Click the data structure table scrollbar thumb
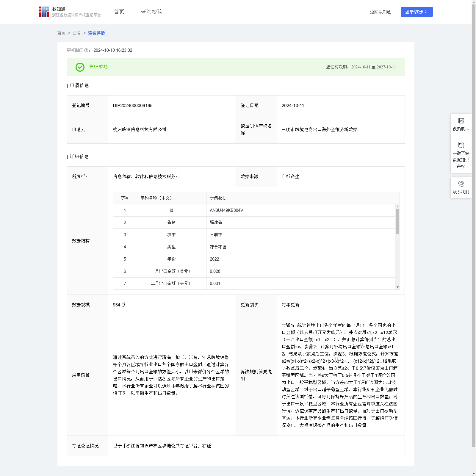 click(x=397, y=221)
